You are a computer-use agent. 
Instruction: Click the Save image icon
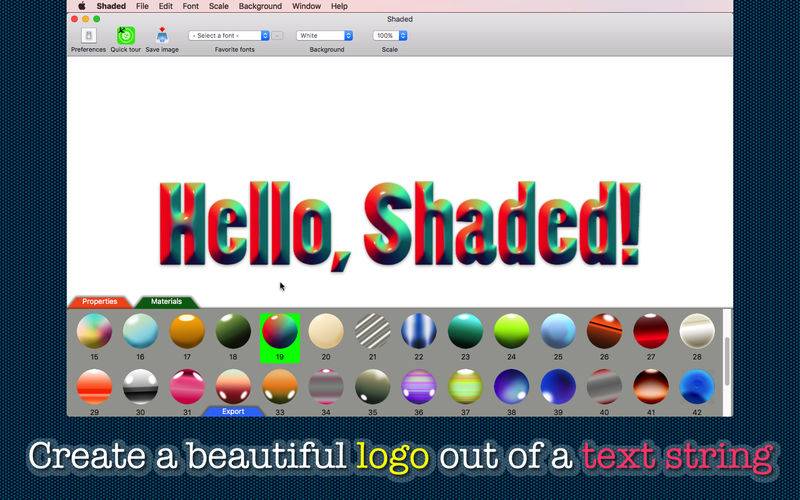pyautogui.click(x=162, y=35)
